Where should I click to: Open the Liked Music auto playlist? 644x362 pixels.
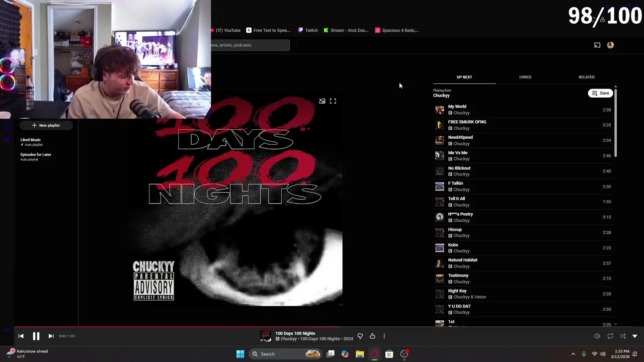[x=31, y=142]
